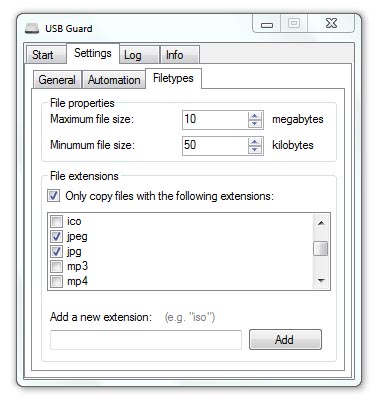Click the extensions list scroll up arrow
This screenshot has height=400, width=380.
point(321,223)
